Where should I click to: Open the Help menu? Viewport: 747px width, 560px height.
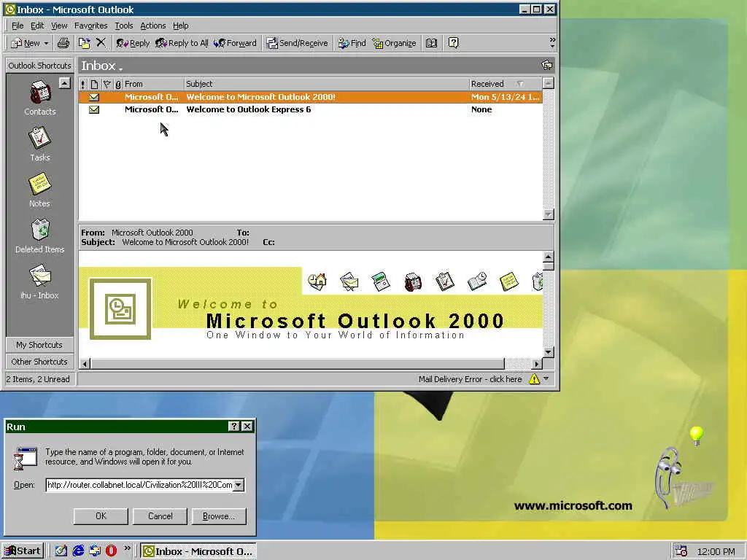[x=181, y=26]
